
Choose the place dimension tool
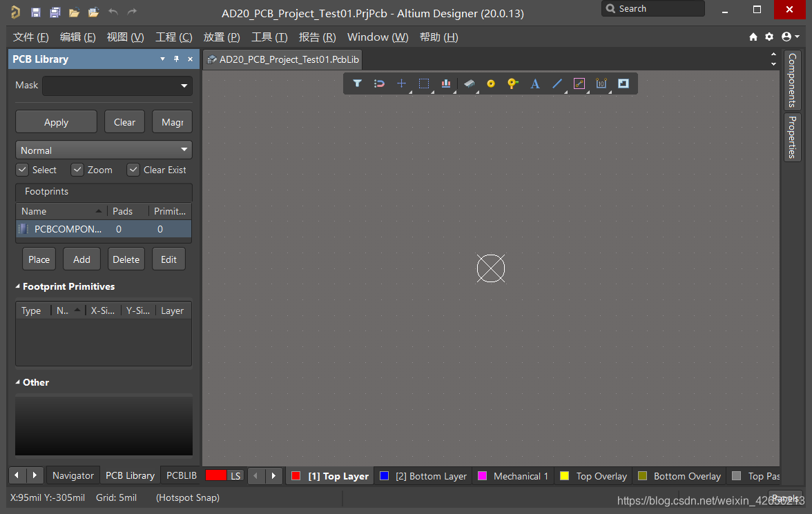(601, 83)
